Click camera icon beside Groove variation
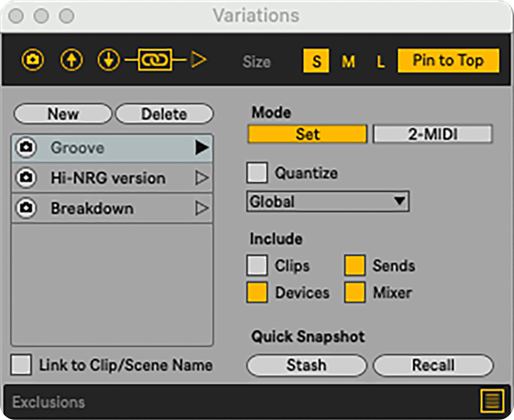 (x=26, y=148)
